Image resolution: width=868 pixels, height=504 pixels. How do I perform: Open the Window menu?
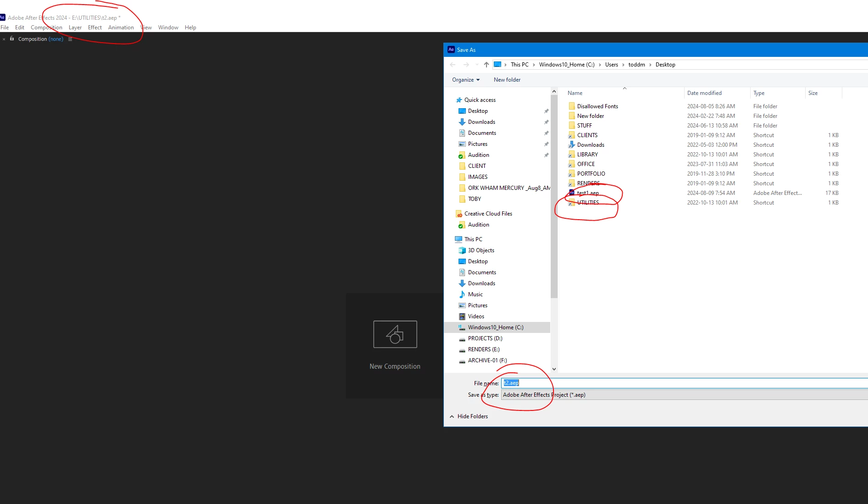pyautogui.click(x=168, y=28)
